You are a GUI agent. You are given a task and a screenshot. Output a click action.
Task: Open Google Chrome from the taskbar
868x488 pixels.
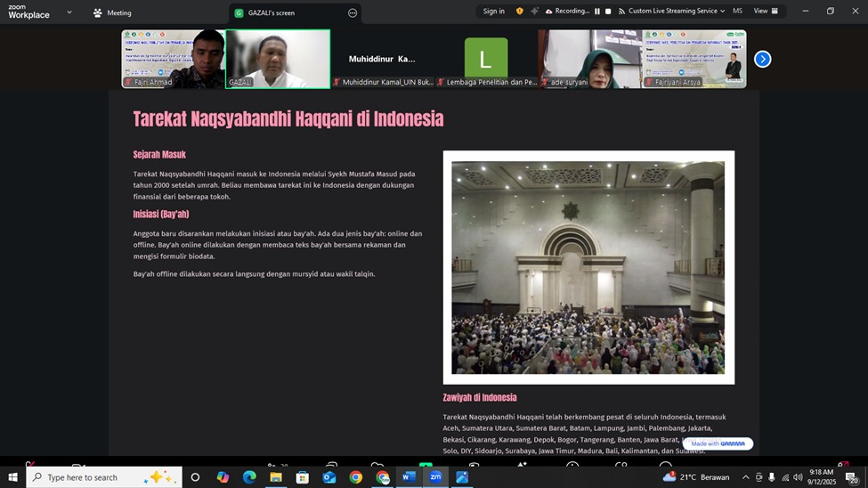pos(356,477)
